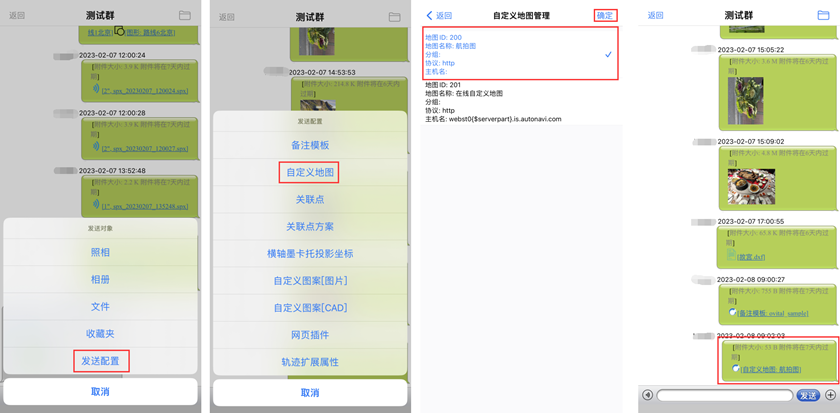This screenshot has width=840, height=413.
Task: Open the 放宫.dxf file attachment icon
Action: [x=731, y=256]
